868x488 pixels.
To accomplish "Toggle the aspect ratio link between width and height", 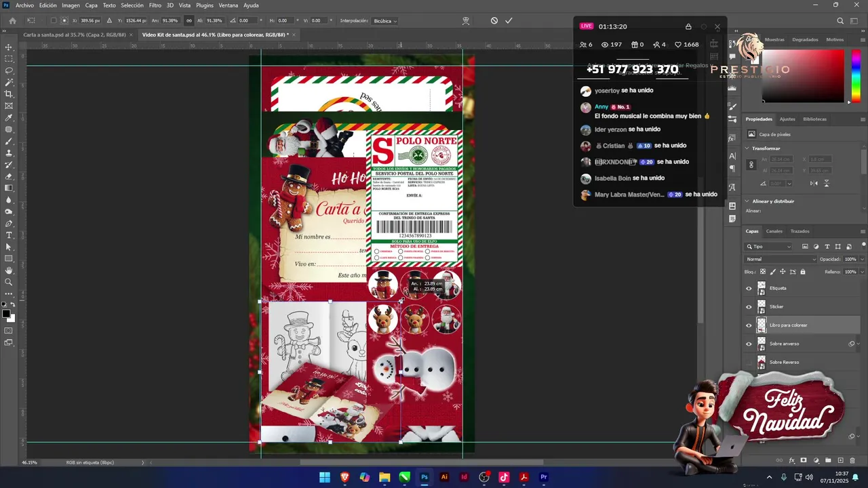I will pyautogui.click(x=189, y=20).
